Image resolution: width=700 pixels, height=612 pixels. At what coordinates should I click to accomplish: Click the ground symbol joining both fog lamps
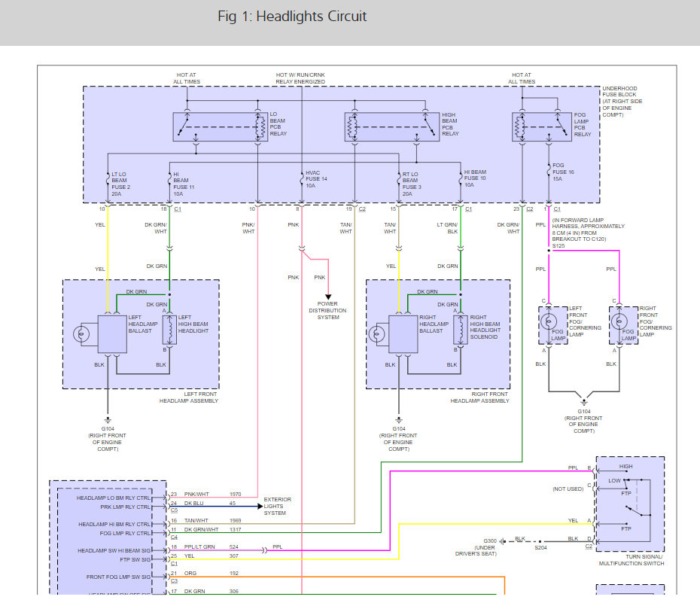(x=584, y=400)
